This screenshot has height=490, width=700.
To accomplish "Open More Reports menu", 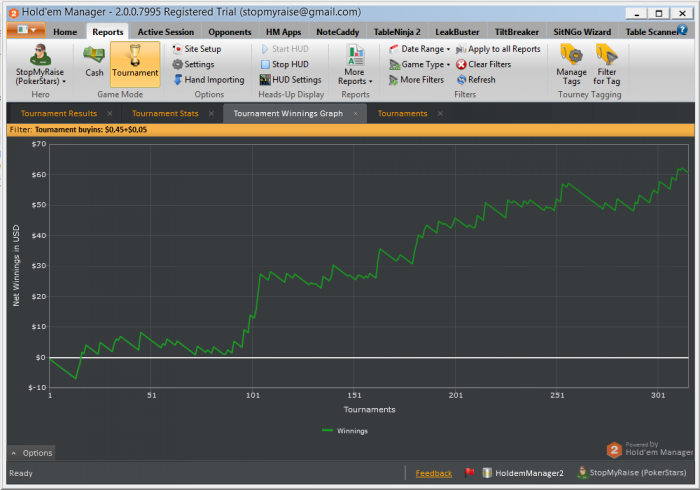I will click(355, 65).
